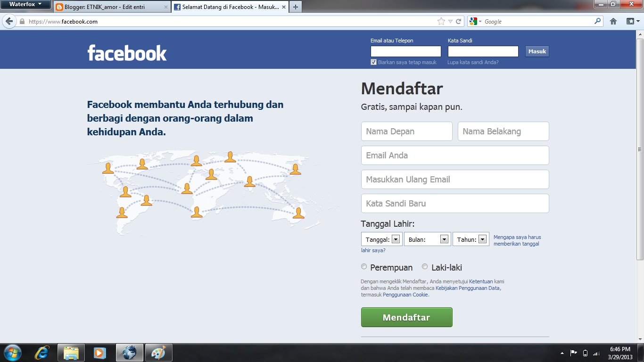
Task: Click the address bar URL
Action: point(63,22)
